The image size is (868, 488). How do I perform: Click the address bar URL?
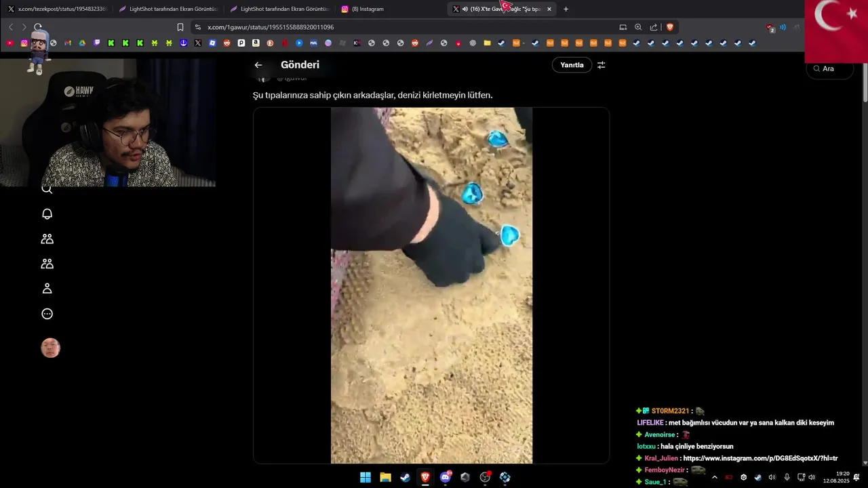pos(271,27)
